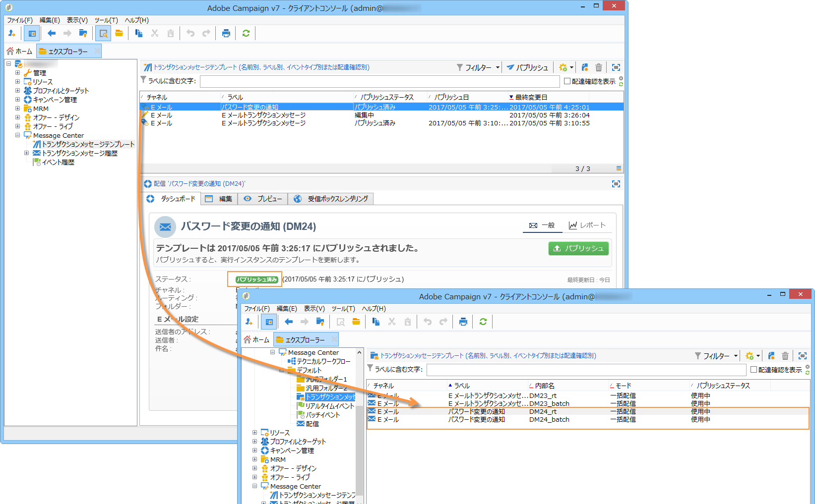Click the ラベルに含む文字 filter field in front window
The height and width of the screenshot is (504, 815).
(586, 370)
